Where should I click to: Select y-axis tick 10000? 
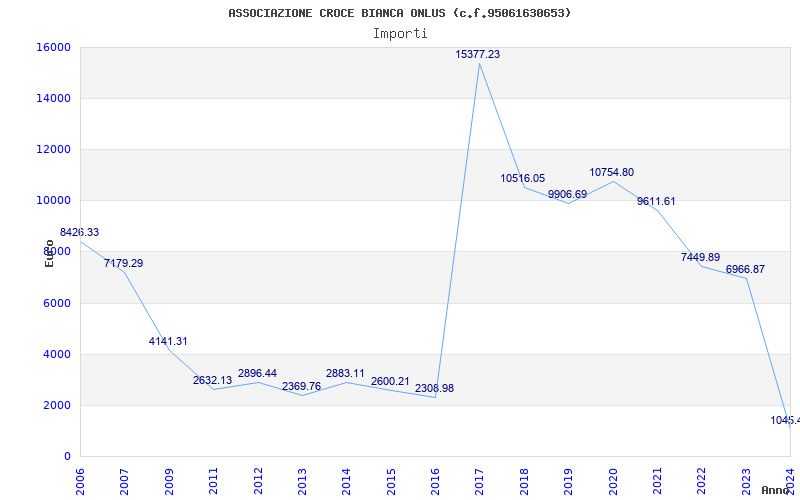[53, 201]
